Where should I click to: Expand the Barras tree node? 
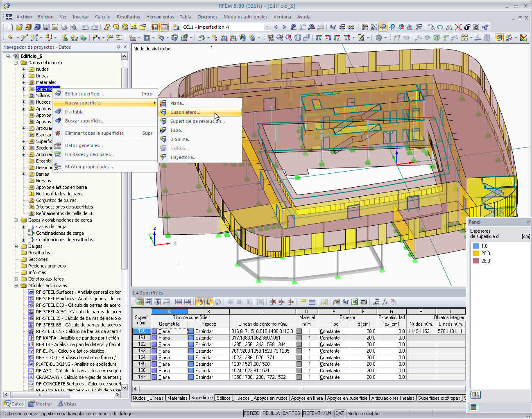point(23,174)
